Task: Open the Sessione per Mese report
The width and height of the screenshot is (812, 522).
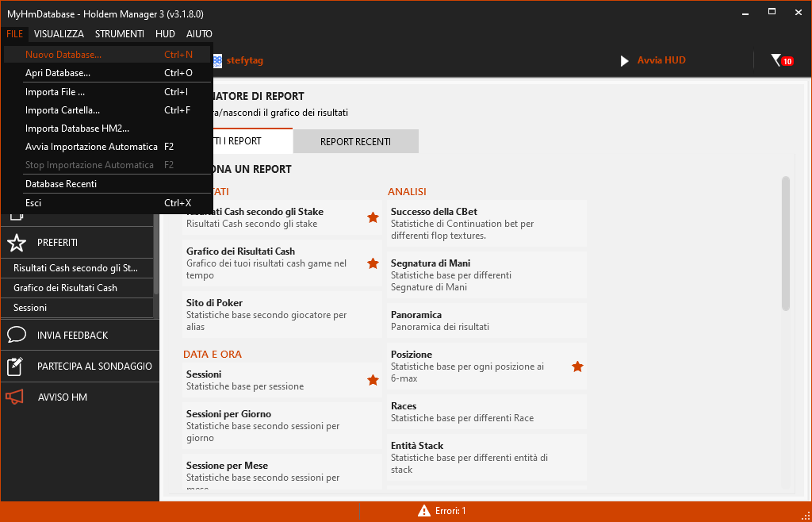Action: click(282, 472)
